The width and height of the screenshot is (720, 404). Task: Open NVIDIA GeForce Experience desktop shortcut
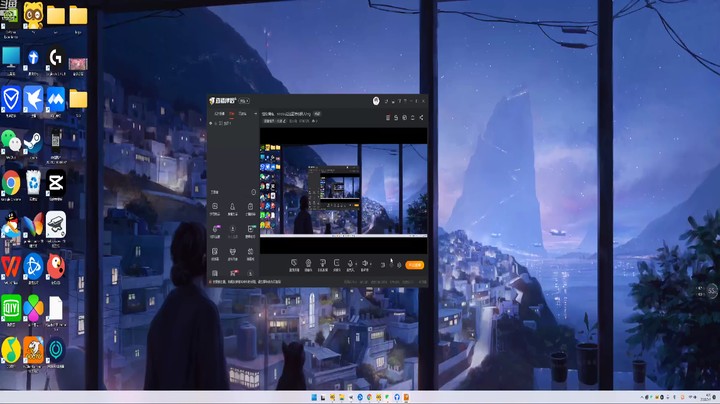(x=10, y=15)
